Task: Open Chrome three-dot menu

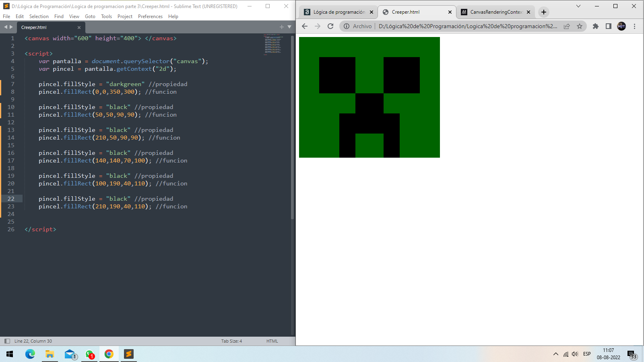Action: click(x=635, y=26)
